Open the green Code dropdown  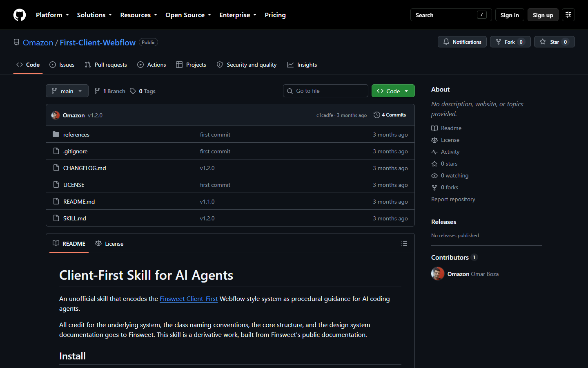tap(393, 91)
